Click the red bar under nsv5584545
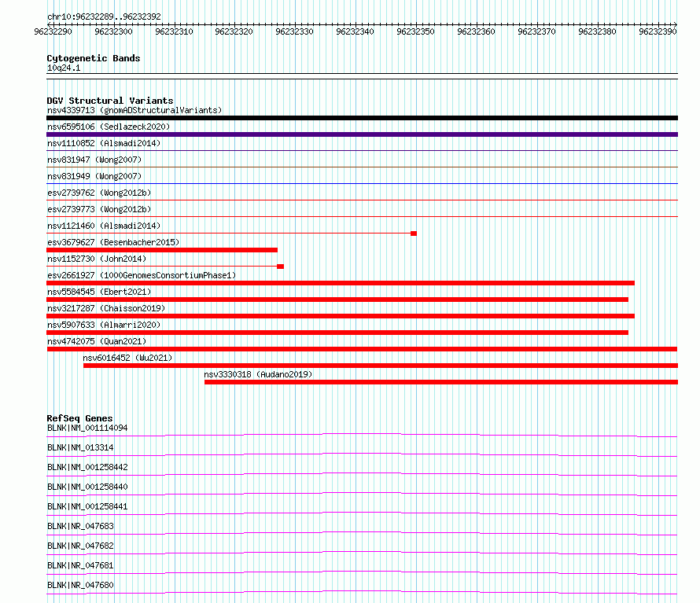Viewport: 700px width, 603px height. click(337, 300)
